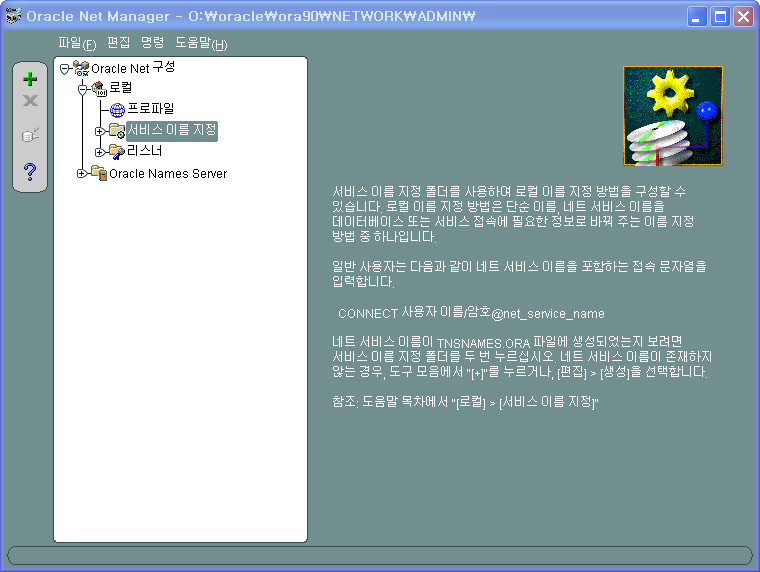Screen dimensions: 760x572
Task: Collapse the 로컬 tree node
Action: (x=82, y=89)
